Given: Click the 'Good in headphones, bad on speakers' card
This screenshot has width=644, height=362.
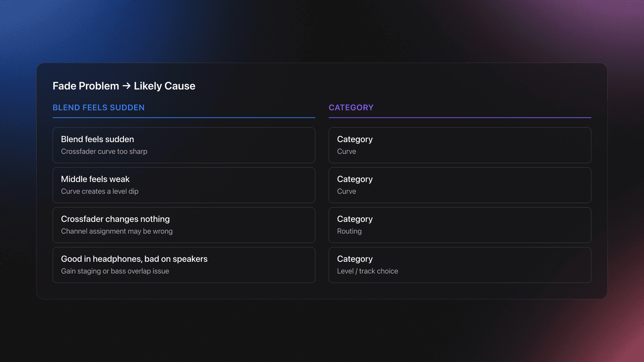Looking at the screenshot, I should click(x=184, y=265).
